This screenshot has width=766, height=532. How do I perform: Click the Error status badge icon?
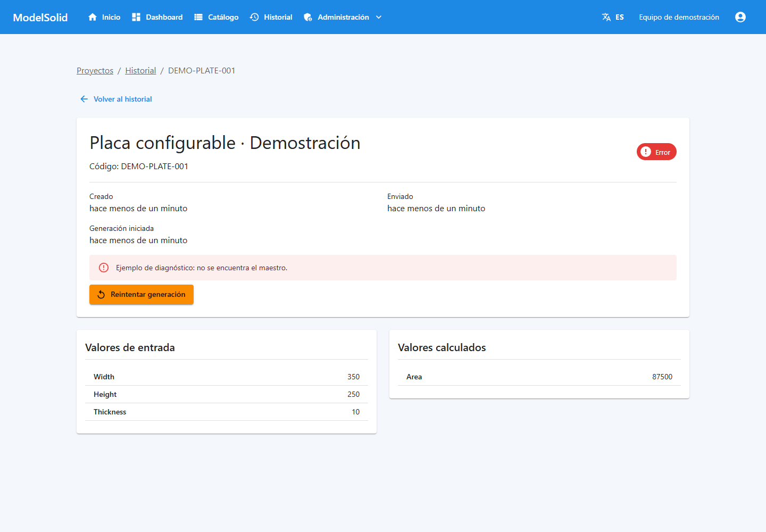(x=646, y=152)
